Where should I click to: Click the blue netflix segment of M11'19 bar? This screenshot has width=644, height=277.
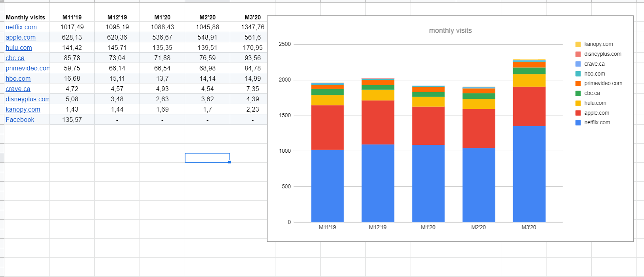(327, 186)
